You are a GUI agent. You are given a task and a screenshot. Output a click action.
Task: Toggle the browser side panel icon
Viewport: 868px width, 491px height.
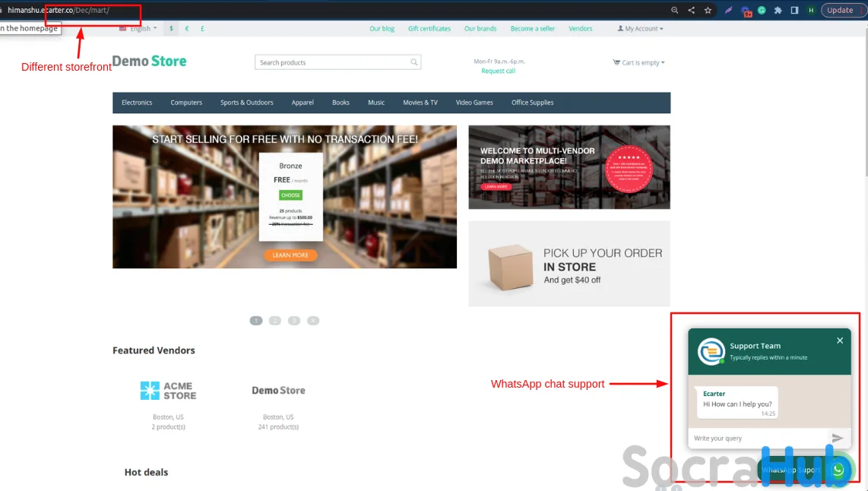[x=794, y=10]
